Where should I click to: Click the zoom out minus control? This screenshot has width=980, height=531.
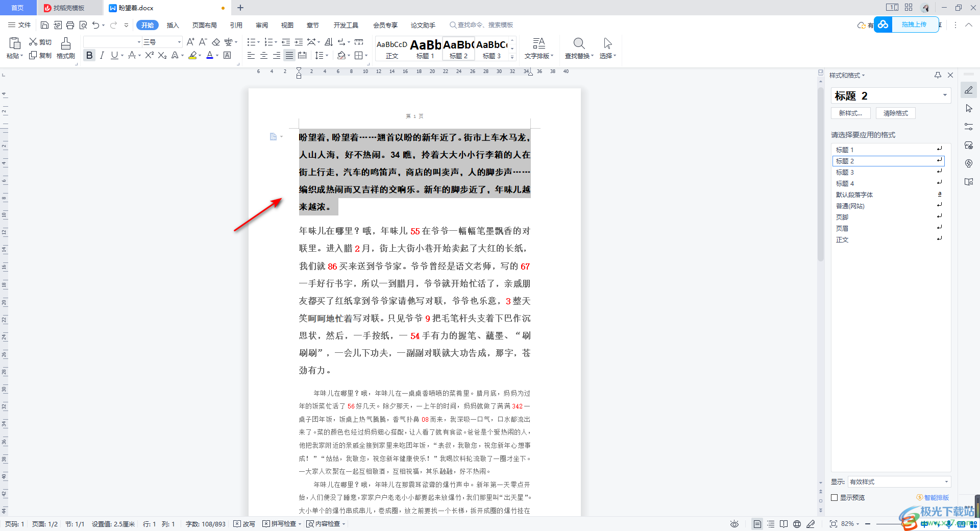pos(867,524)
